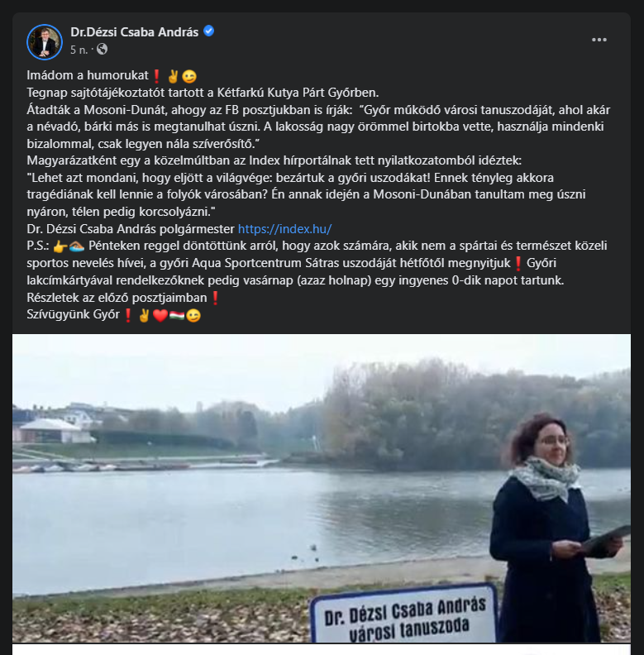
Task: Open the Dr.Dézsi Csaba András profile name link
Action: pos(134,32)
